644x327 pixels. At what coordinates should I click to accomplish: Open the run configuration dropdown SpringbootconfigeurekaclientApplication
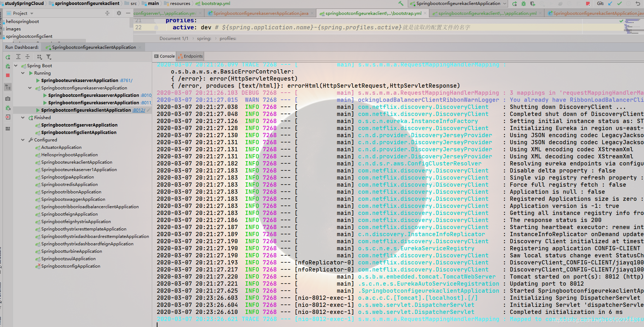458,4
